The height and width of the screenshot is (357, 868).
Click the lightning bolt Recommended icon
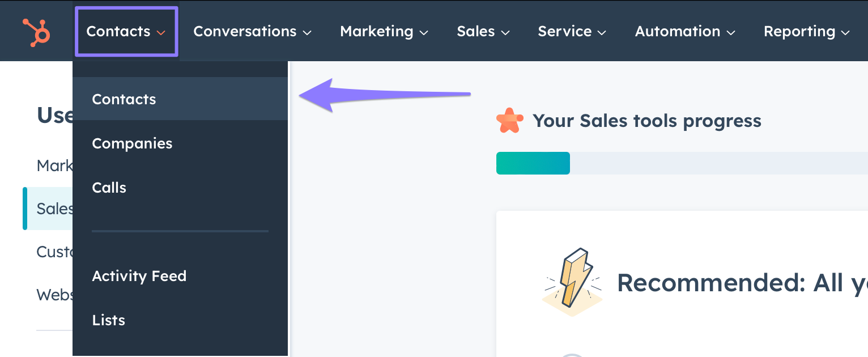(x=572, y=282)
